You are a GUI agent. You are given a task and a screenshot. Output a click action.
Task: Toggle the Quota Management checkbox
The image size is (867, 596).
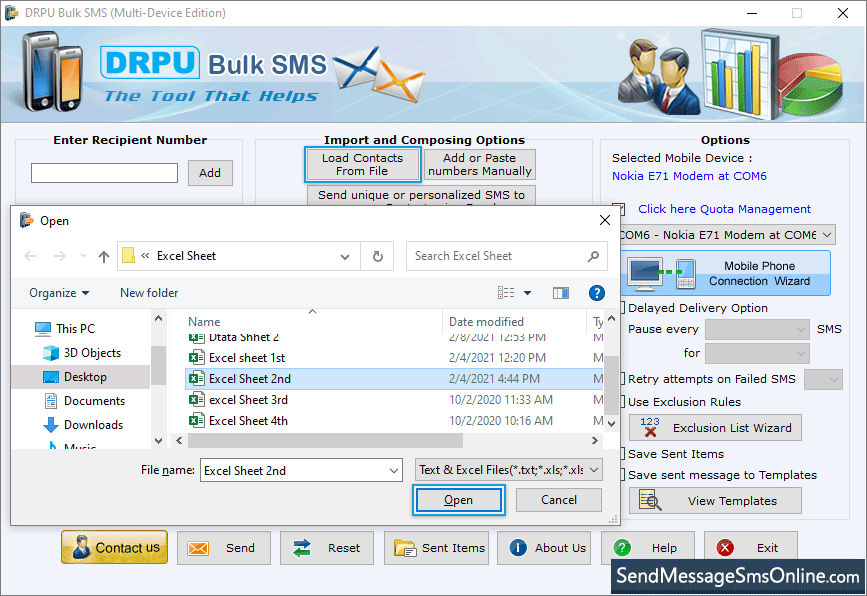tap(621, 209)
